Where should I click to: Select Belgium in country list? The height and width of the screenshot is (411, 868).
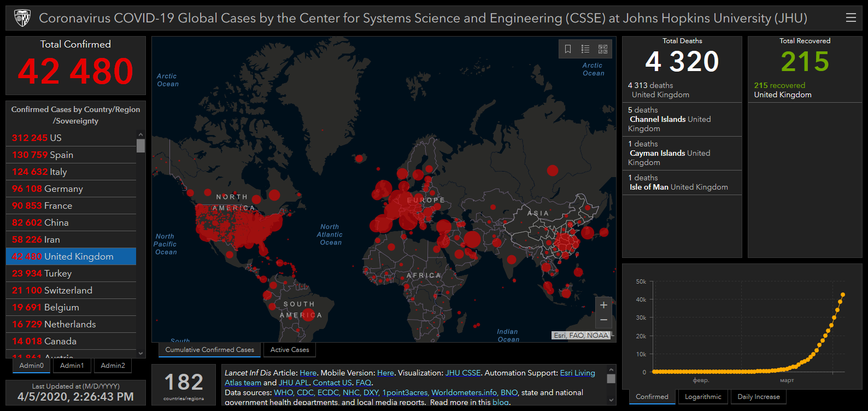71,307
